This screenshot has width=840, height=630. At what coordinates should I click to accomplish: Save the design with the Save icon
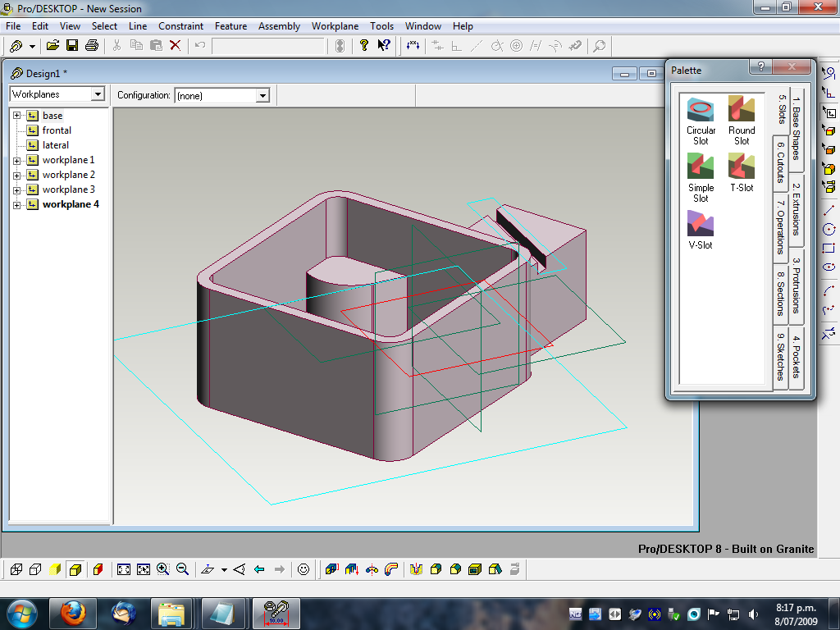[x=72, y=45]
